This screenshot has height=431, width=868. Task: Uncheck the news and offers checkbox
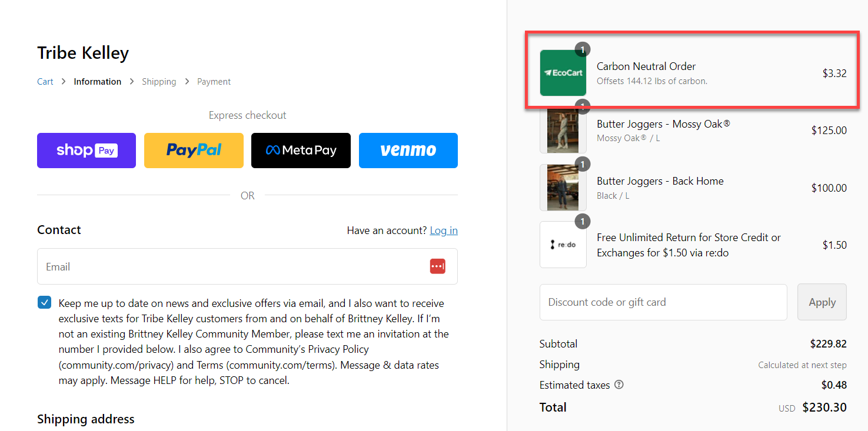point(44,303)
